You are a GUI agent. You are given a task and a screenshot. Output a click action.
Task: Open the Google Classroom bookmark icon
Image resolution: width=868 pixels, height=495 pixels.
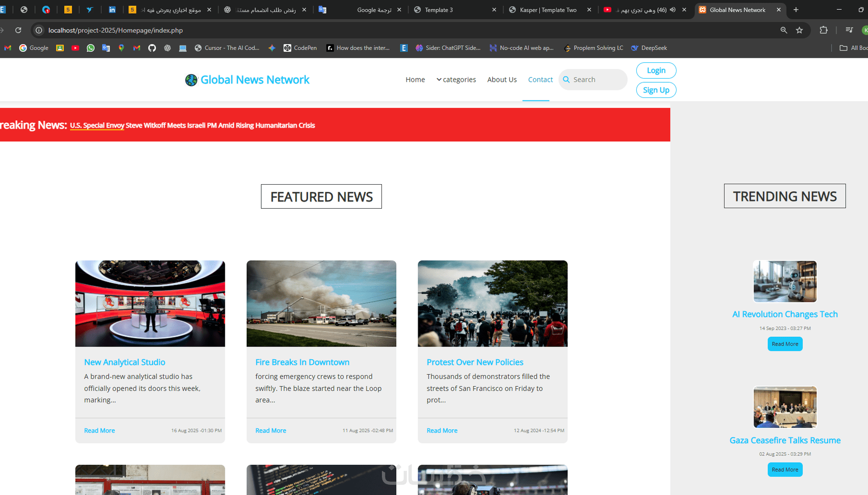coord(60,48)
